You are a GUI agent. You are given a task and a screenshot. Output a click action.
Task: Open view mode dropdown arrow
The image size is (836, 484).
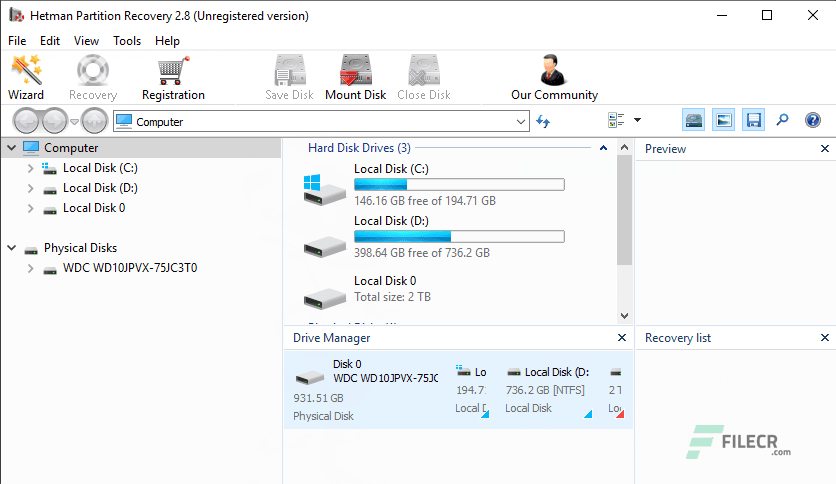coord(637,120)
